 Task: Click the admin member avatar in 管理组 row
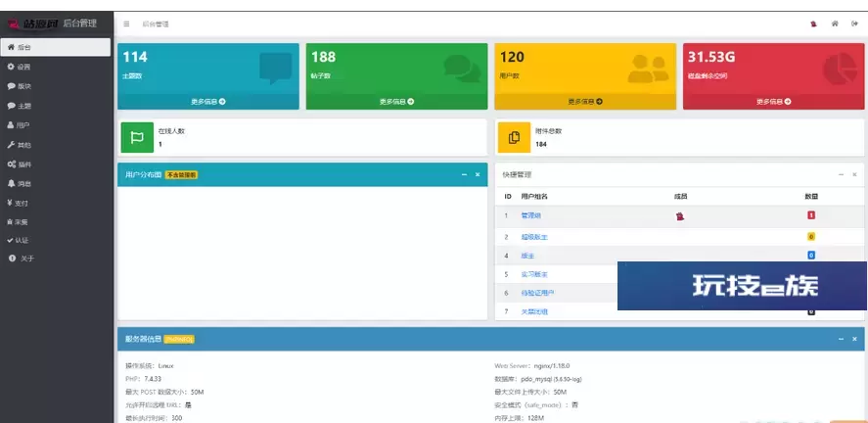(x=680, y=215)
